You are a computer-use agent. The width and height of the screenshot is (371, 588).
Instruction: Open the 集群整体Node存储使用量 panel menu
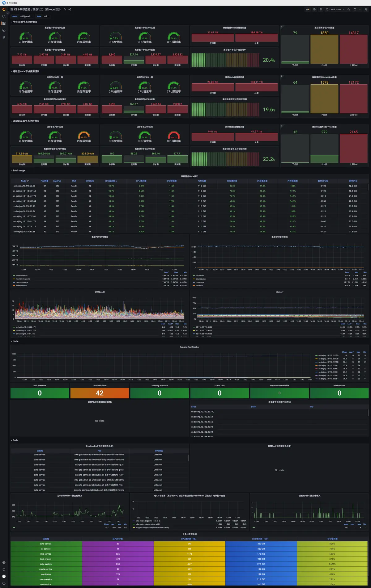click(x=234, y=28)
